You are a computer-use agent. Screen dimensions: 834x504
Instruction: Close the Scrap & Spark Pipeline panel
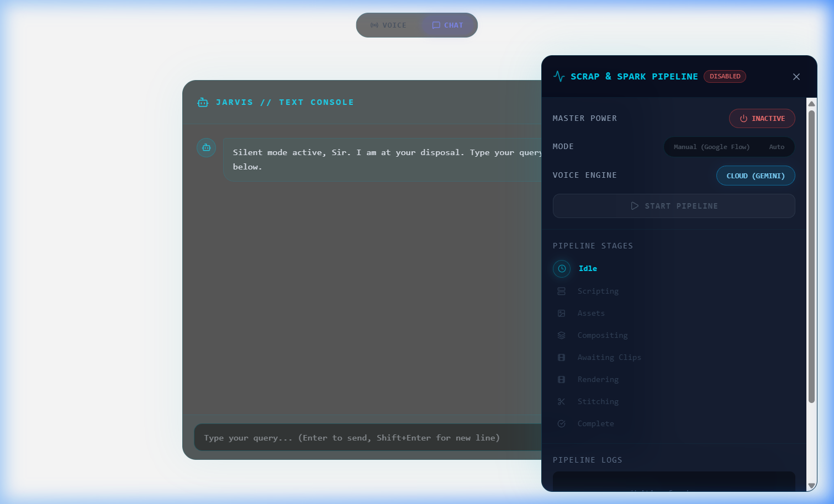[796, 77]
